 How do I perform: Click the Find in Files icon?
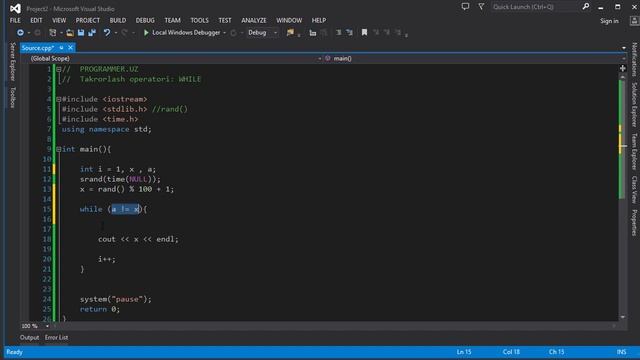(290, 33)
